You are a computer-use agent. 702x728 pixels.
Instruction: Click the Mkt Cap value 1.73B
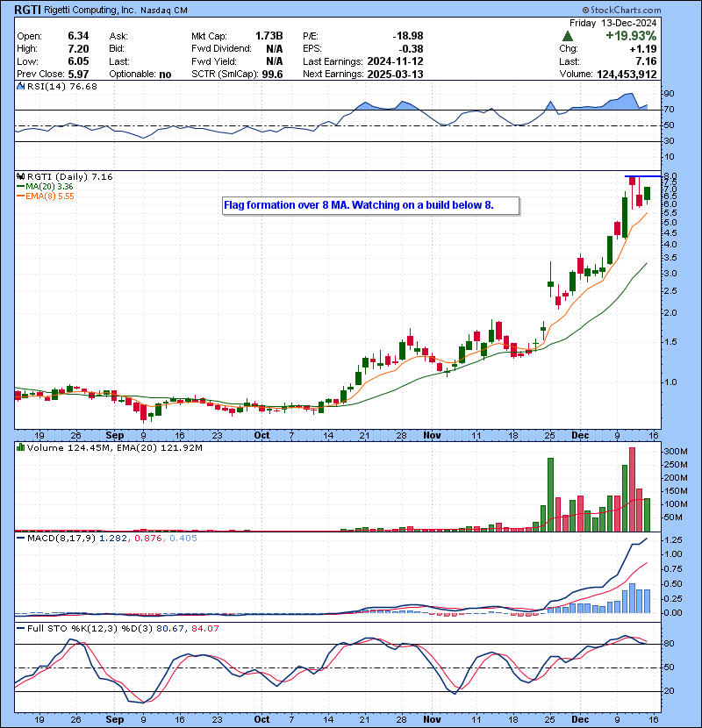(x=269, y=36)
